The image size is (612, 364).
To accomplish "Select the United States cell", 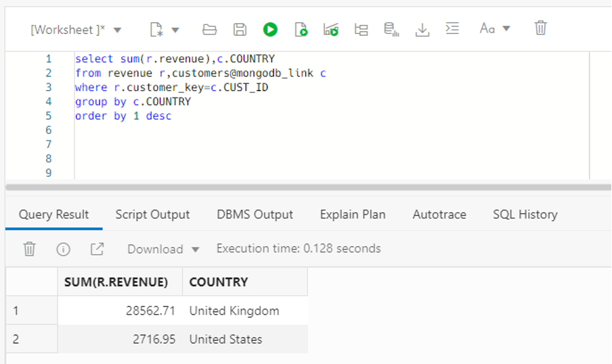I will tap(244, 340).
